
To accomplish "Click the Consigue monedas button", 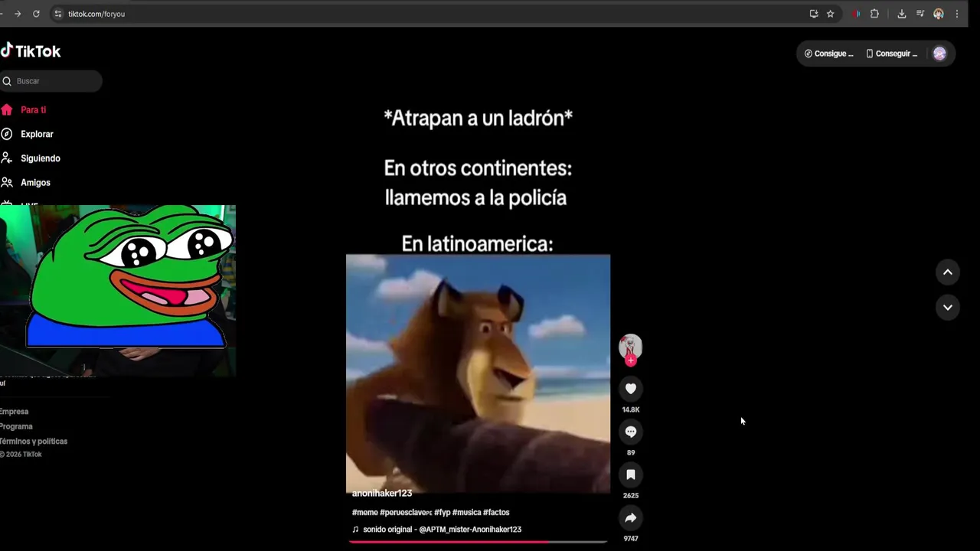I will tap(828, 54).
